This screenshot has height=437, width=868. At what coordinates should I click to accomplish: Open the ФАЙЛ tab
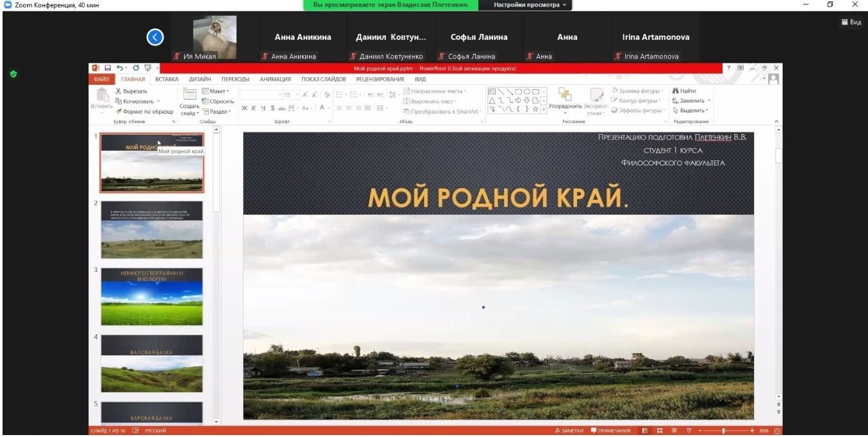click(101, 79)
